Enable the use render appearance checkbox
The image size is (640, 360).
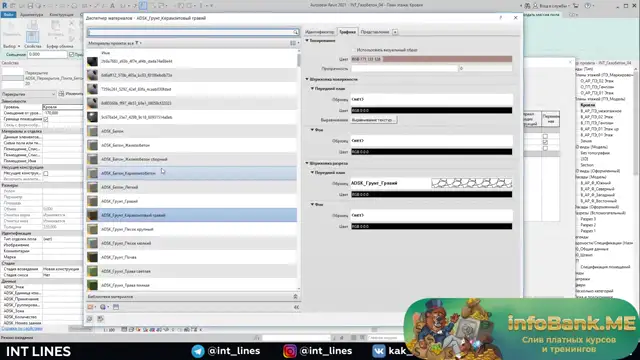(x=353, y=50)
